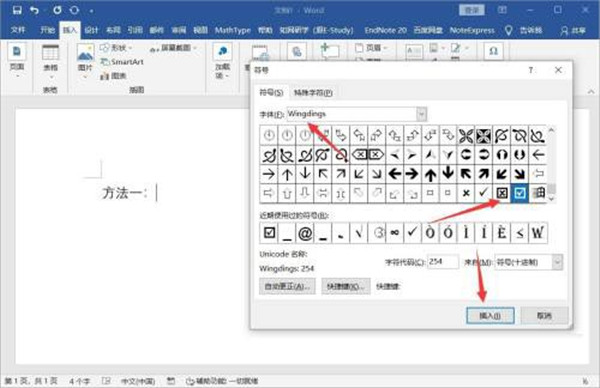Click the Omega symbol ribbon button
Screen dimensions: 600x388
pos(494,51)
